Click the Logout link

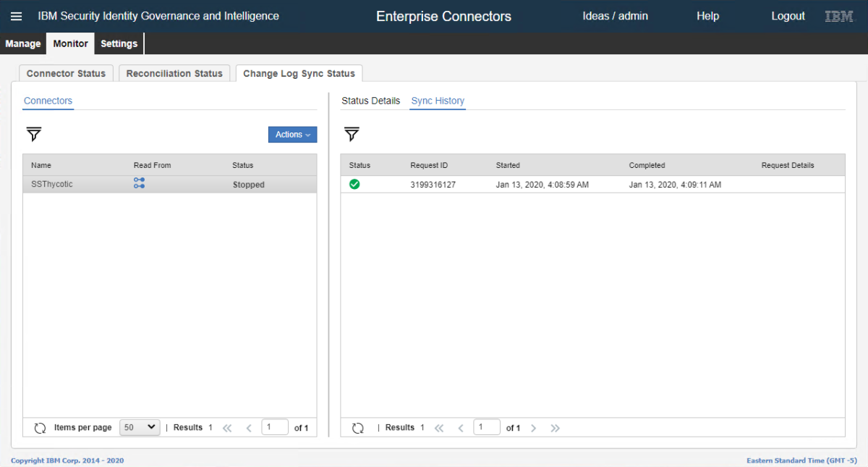pos(788,16)
